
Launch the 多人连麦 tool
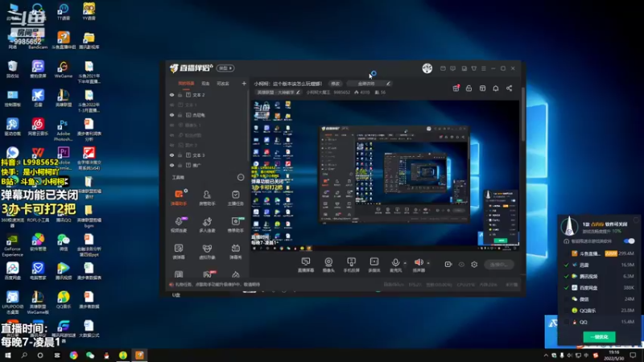coord(207,224)
